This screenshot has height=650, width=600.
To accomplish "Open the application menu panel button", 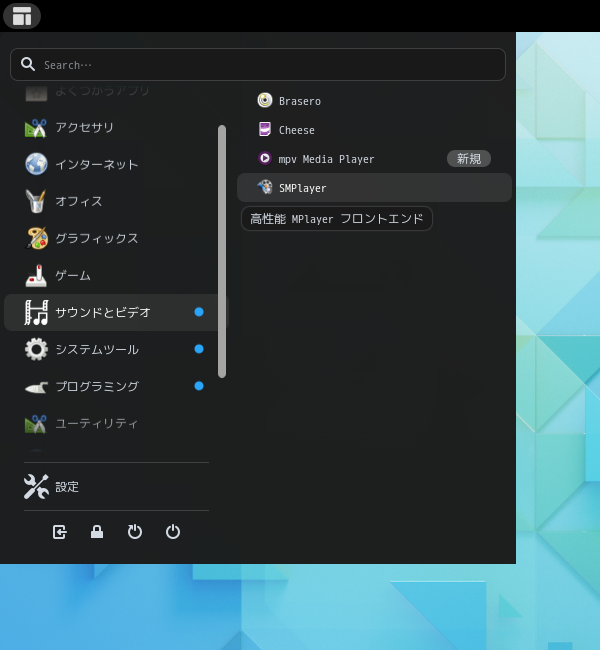I will [22, 16].
